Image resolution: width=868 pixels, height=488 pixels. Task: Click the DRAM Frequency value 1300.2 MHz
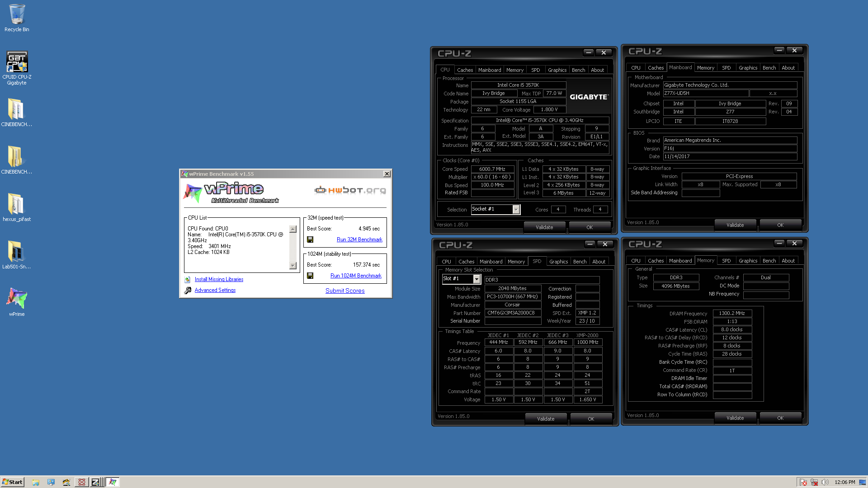pos(732,313)
